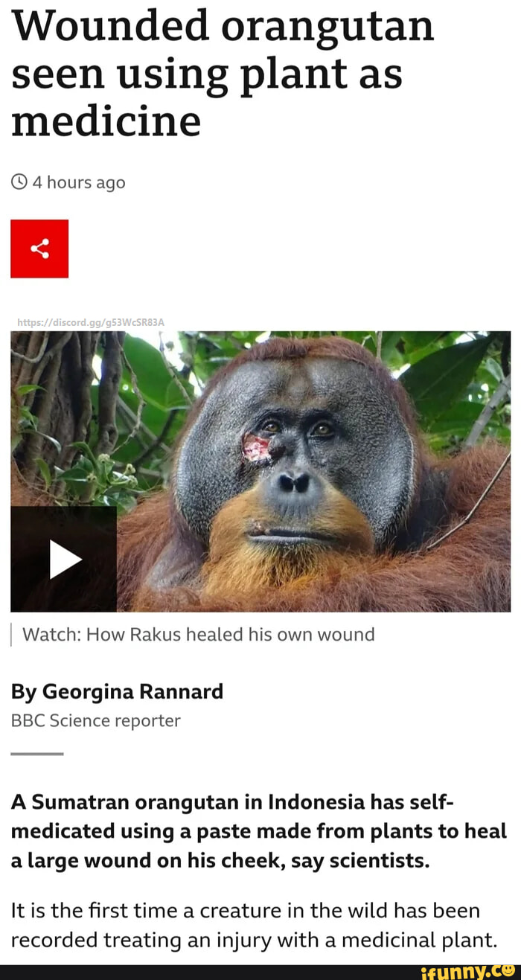Click the "It is the first time" paragraph

point(253,920)
